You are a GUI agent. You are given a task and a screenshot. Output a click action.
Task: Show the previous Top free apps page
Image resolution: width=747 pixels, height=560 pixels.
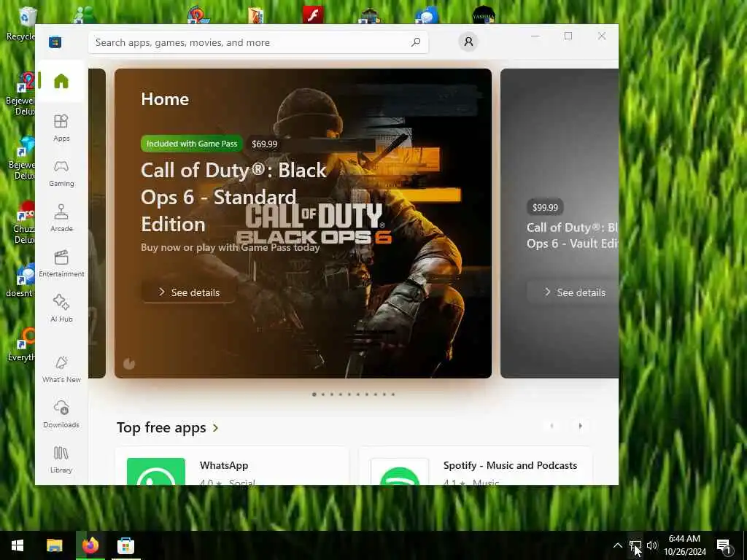pos(551,426)
